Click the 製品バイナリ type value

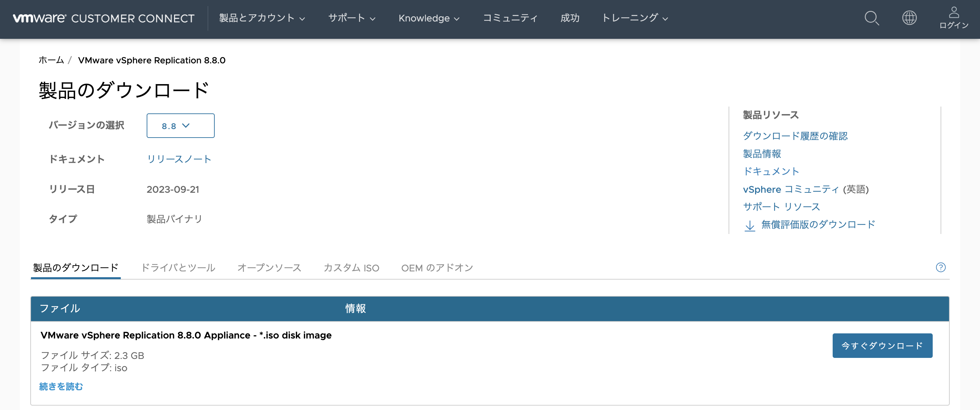click(x=174, y=219)
